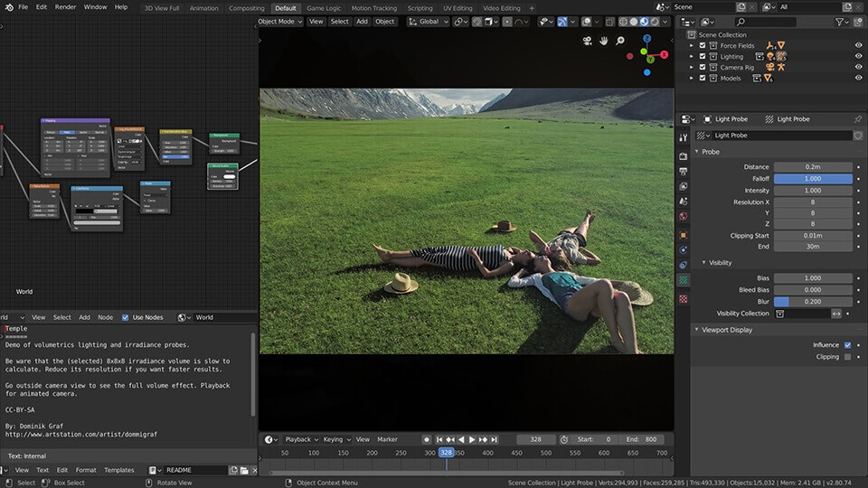Click the auto-keying record button in timeline

[427, 439]
